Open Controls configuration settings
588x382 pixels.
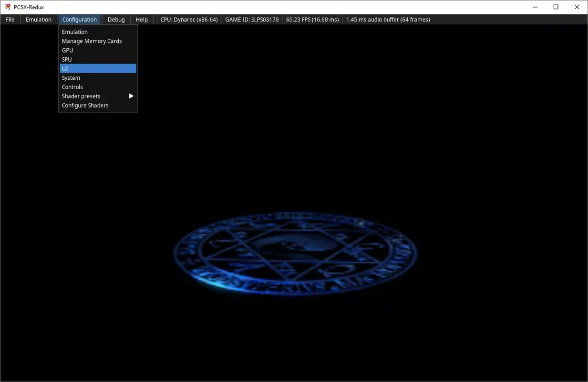[72, 86]
